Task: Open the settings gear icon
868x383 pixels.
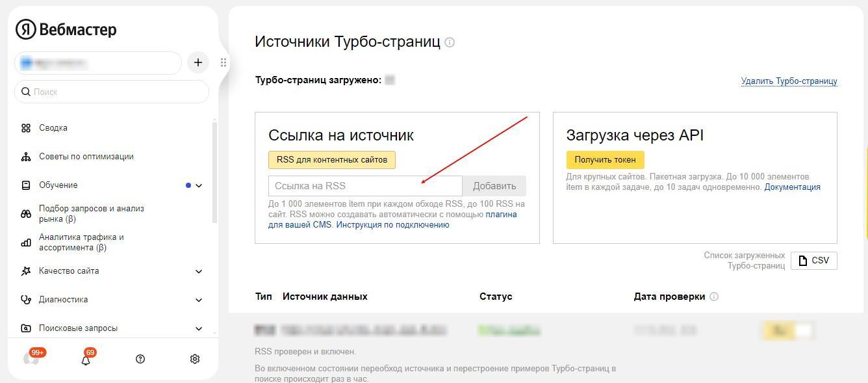Action: pos(195,359)
